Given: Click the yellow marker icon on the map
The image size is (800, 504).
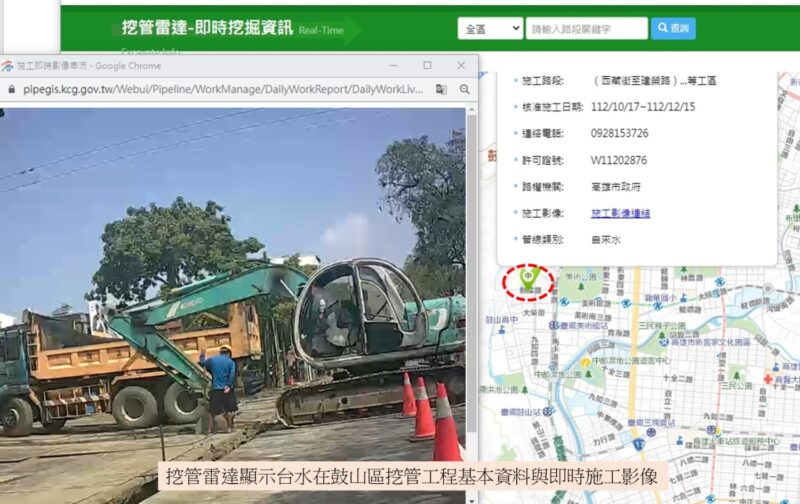Looking at the screenshot, I should (x=586, y=363).
